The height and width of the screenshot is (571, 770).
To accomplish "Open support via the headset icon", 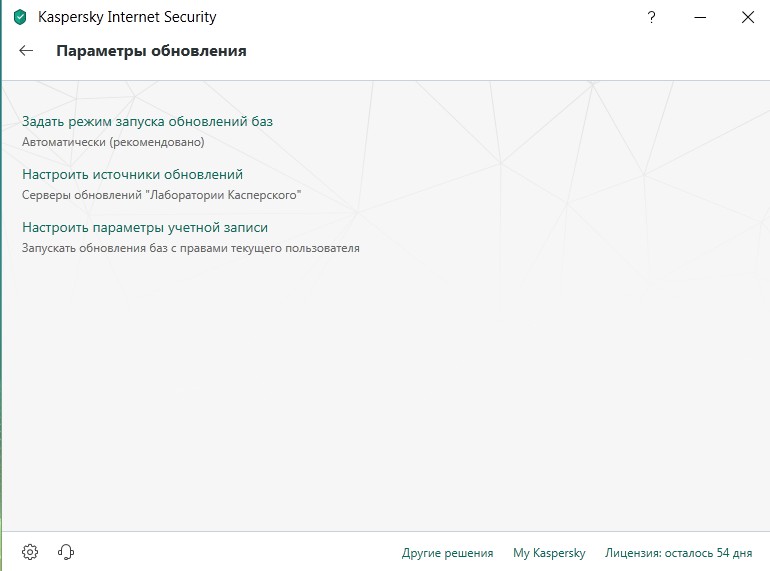I will (x=67, y=552).
